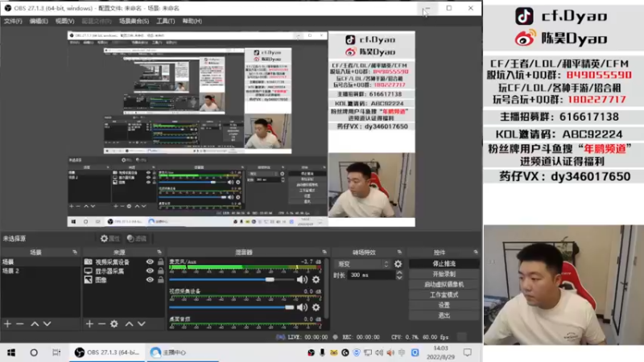The width and height of the screenshot is (644, 362).
Task: Open source properties gear in sources toolbar
Action: [x=114, y=324]
